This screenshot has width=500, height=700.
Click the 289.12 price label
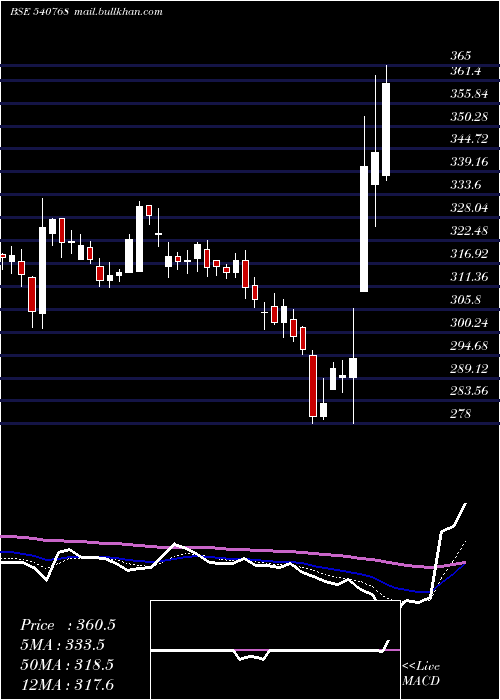[469, 369]
